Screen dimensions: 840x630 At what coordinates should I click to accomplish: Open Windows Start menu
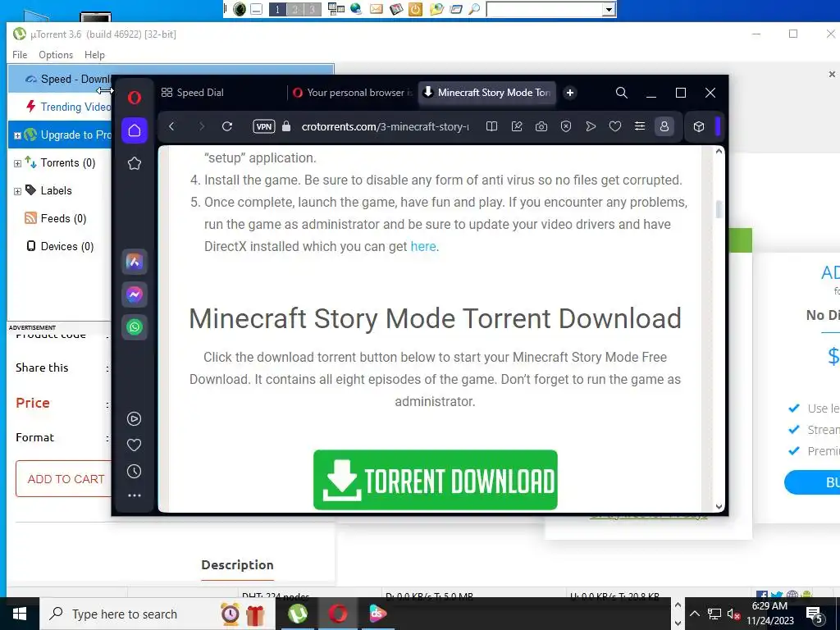pos(20,614)
